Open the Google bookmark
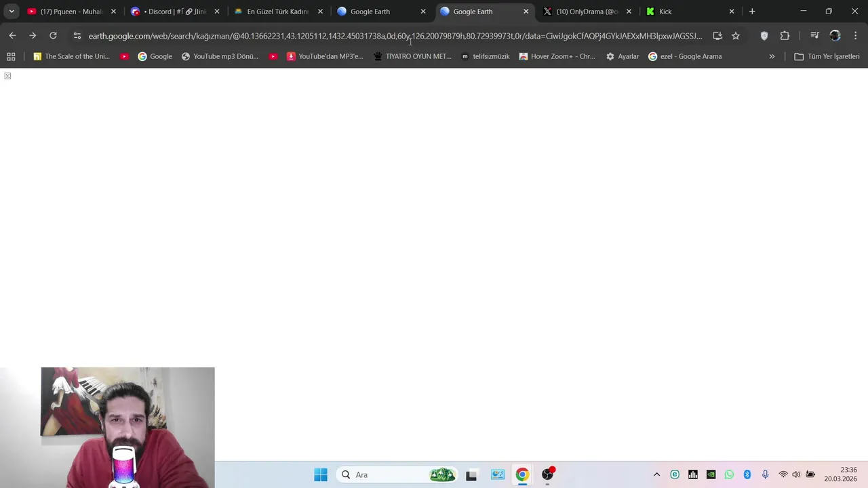 pyautogui.click(x=155, y=56)
